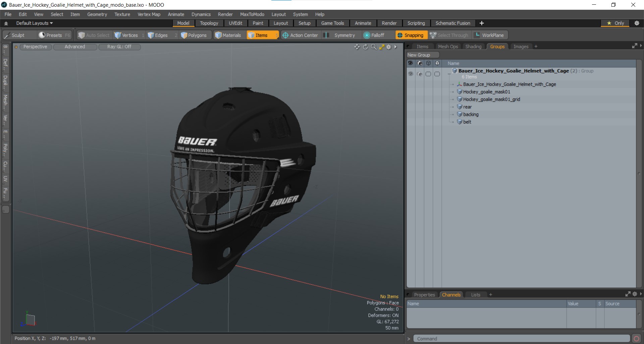Viewport: 644px width, 344px height.
Task: Toggle visibility eye of the helmet group
Action: click(x=411, y=74)
